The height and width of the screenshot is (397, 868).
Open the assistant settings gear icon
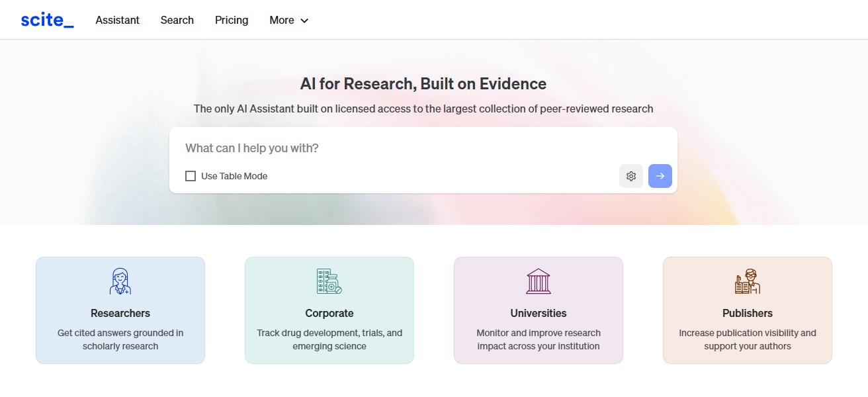tap(631, 176)
